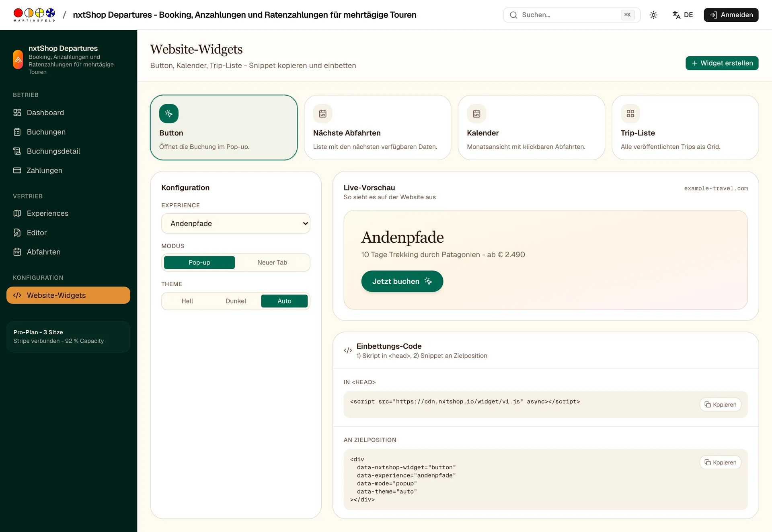Image resolution: width=772 pixels, height=532 pixels.
Task: Click the Zahlungen credit card icon
Action: coord(17,170)
